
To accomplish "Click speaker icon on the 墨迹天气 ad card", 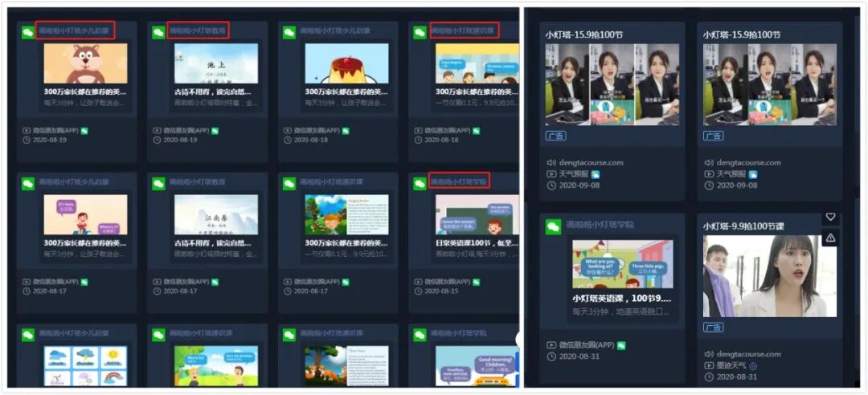I will tap(708, 354).
